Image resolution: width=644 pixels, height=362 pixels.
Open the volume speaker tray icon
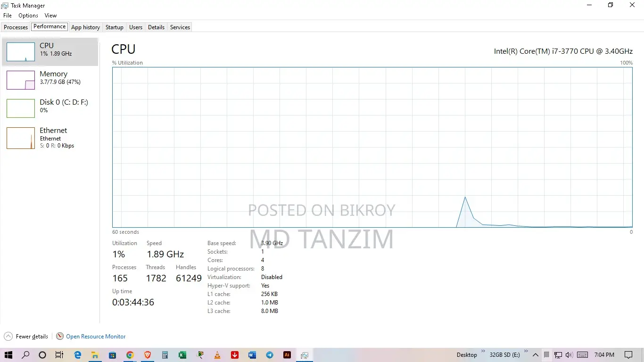(569, 355)
